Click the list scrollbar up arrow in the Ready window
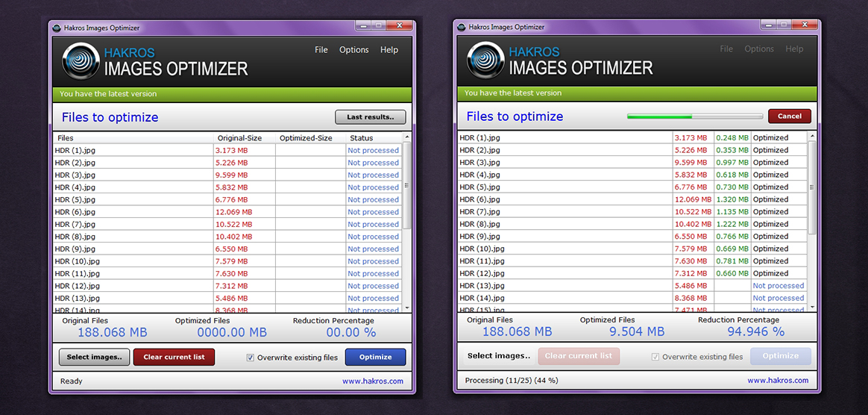The image size is (868, 415). [x=407, y=137]
